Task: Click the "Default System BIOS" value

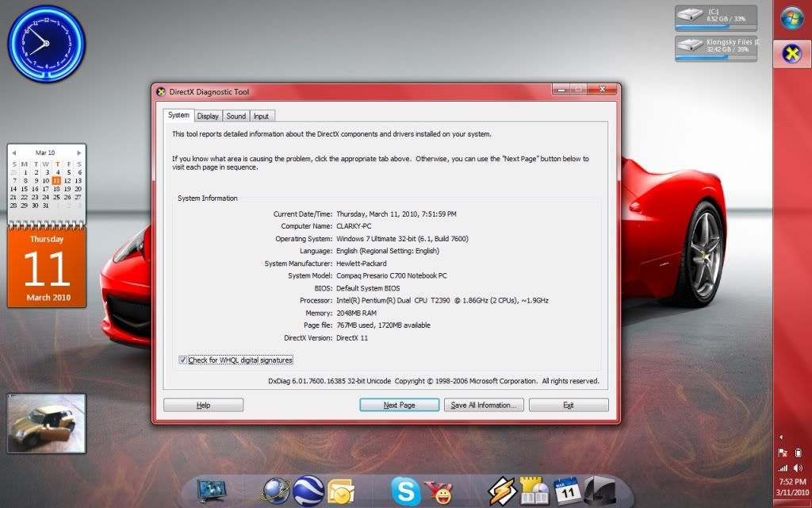Action: click(x=368, y=288)
